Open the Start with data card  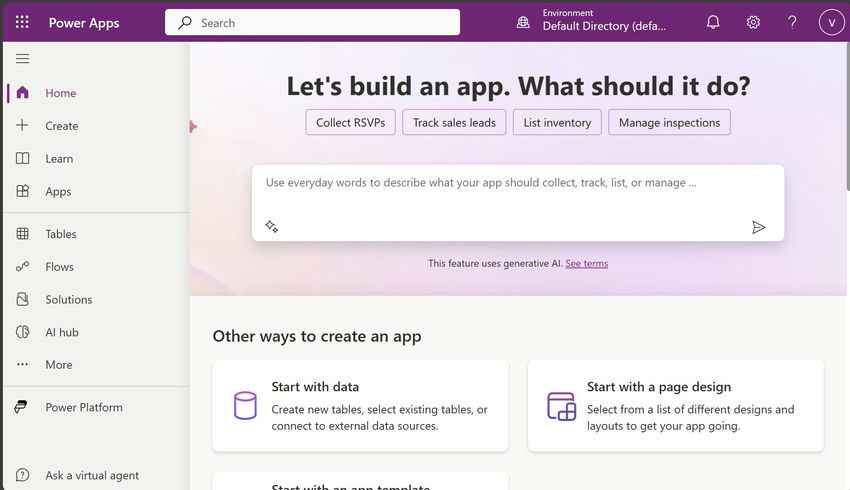[360, 405]
